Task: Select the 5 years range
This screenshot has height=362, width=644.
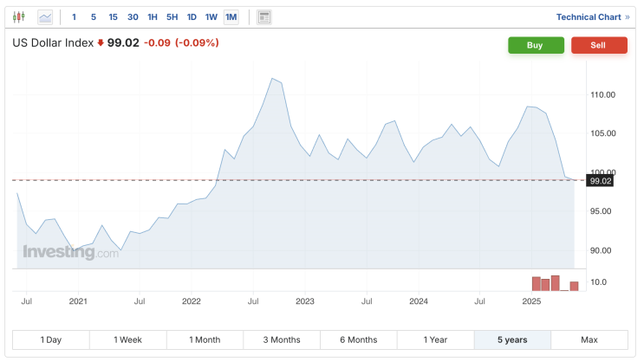Action: tap(512, 339)
